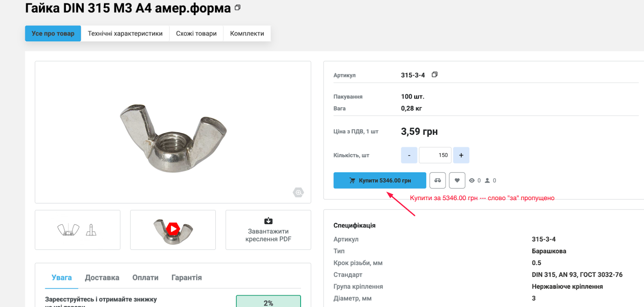This screenshot has width=644, height=307.
Task: Open the technical drawing thumbnail
Action: [77, 230]
